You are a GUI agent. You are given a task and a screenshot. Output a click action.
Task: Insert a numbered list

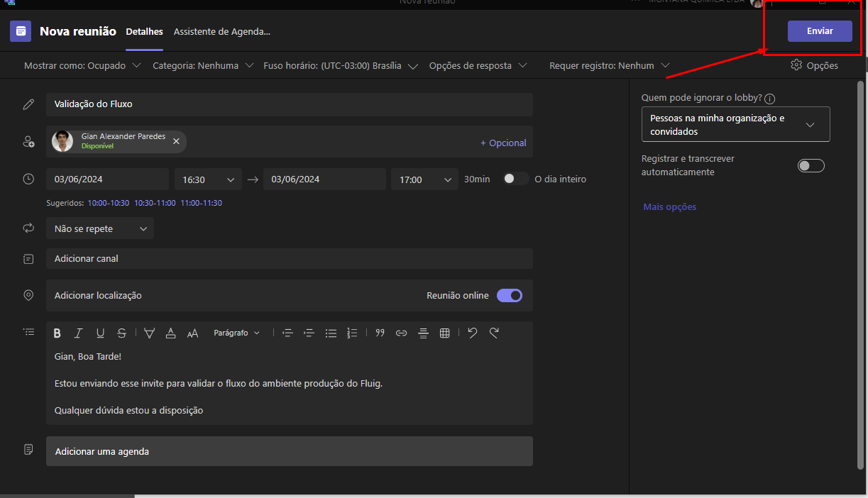[x=352, y=333]
